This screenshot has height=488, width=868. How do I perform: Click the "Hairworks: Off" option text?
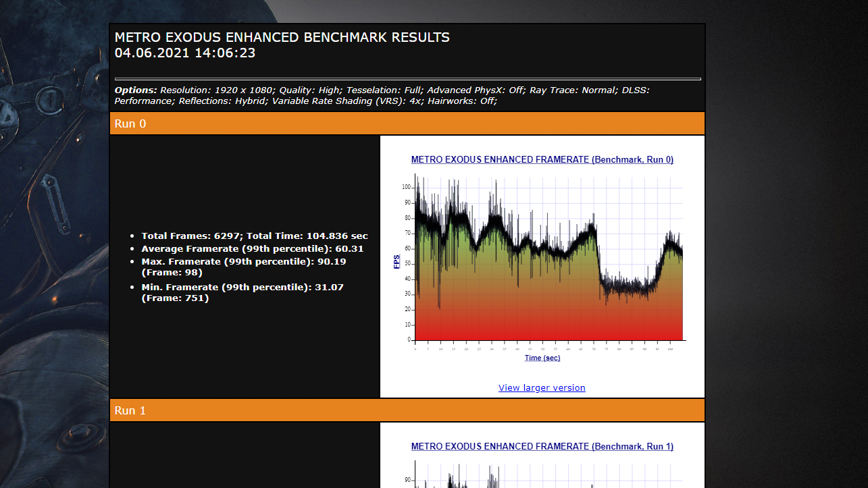click(461, 101)
